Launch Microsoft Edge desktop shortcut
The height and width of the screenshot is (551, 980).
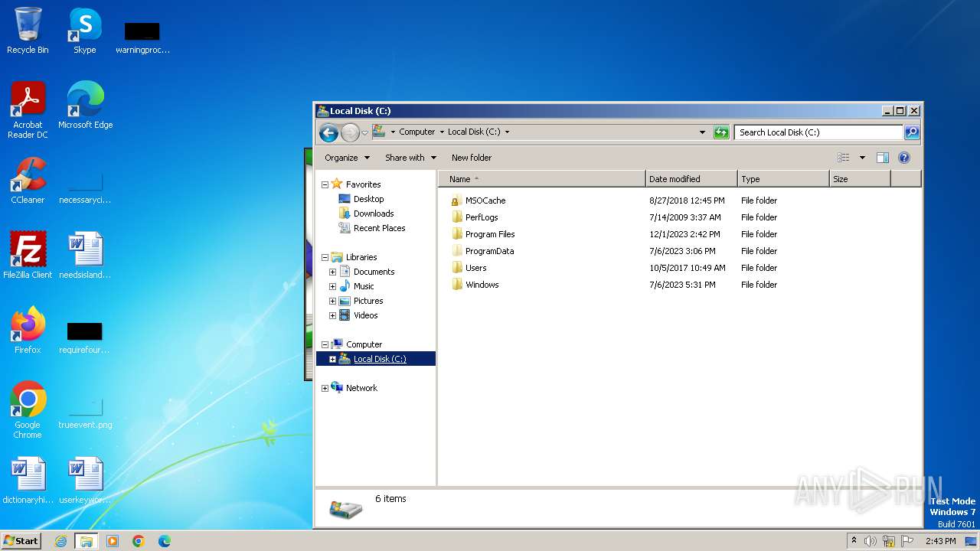tap(85, 106)
